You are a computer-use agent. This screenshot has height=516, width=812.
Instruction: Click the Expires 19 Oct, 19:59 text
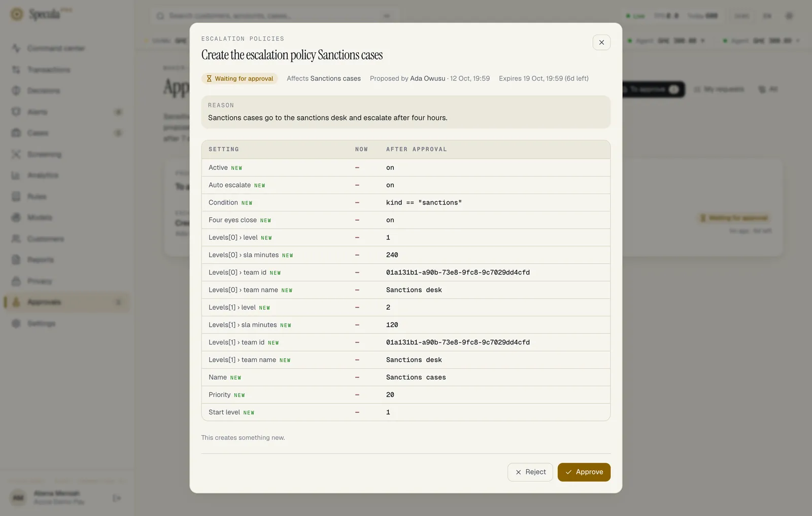pos(531,78)
